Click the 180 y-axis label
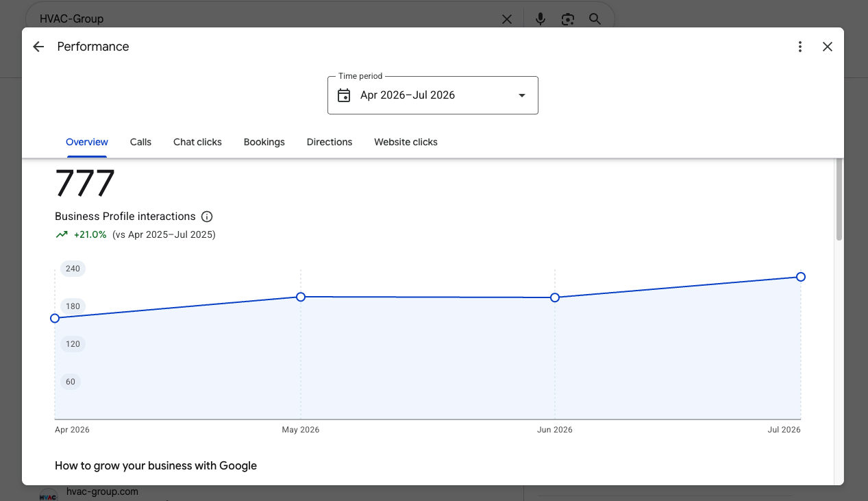Screen dimensions: 868x501 (73, 306)
